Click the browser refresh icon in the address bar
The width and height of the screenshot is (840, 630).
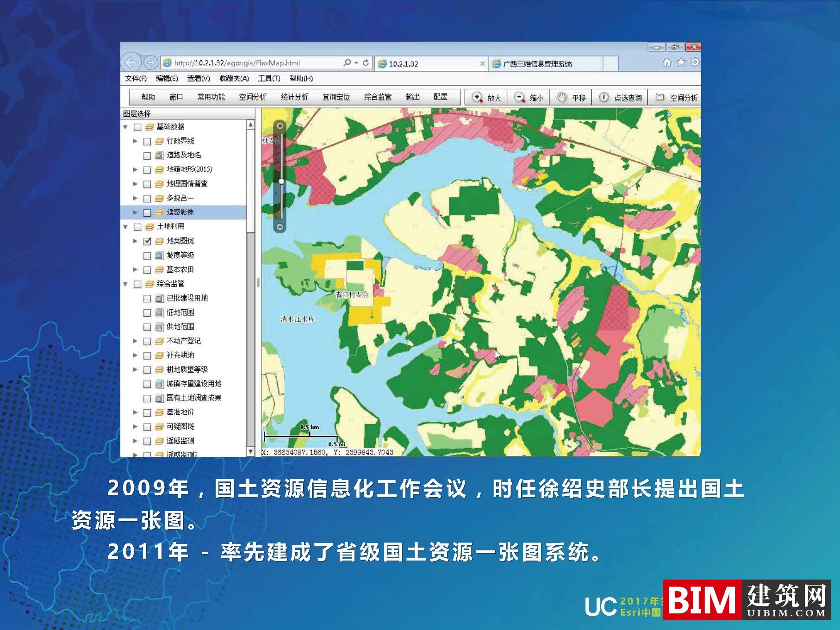tap(365, 63)
